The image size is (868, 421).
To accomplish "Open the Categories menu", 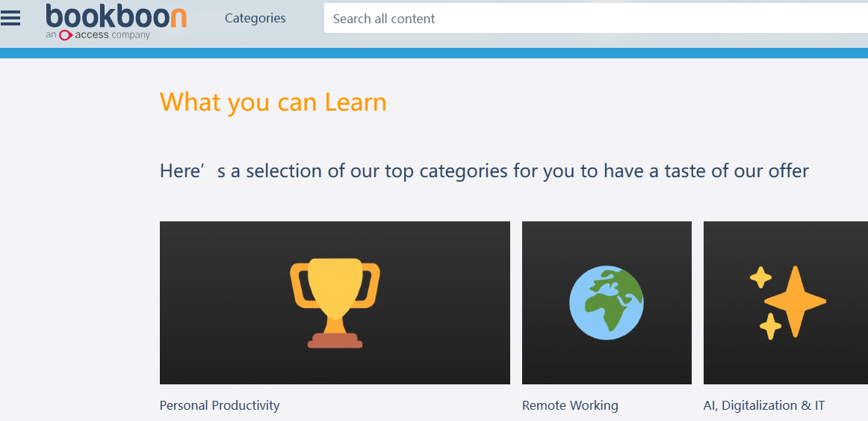I will pos(255,18).
